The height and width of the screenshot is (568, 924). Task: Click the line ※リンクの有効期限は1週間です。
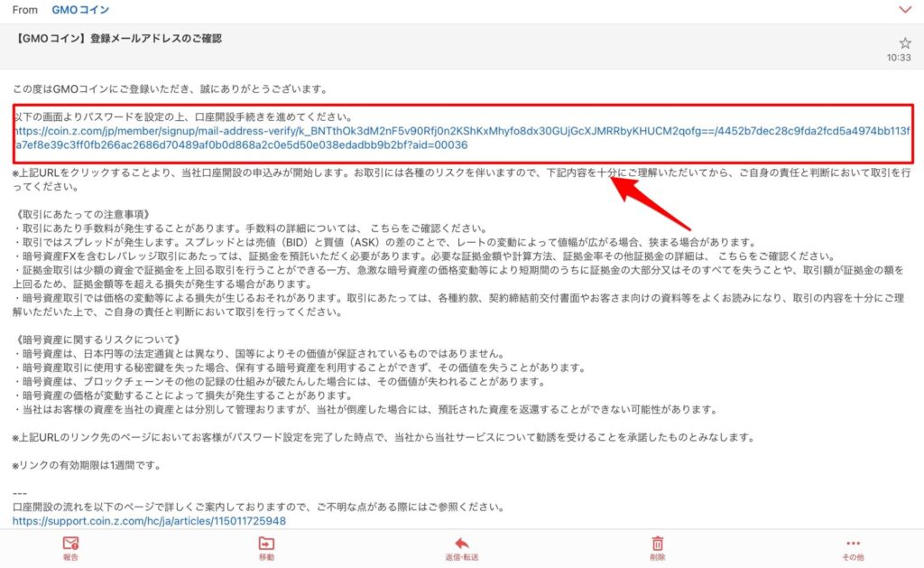pyautogui.click(x=86, y=465)
